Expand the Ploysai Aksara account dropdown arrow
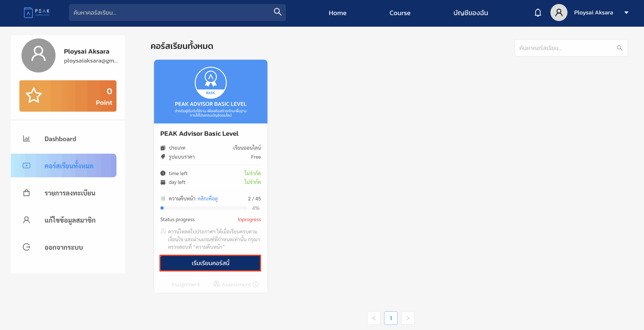 tap(626, 13)
